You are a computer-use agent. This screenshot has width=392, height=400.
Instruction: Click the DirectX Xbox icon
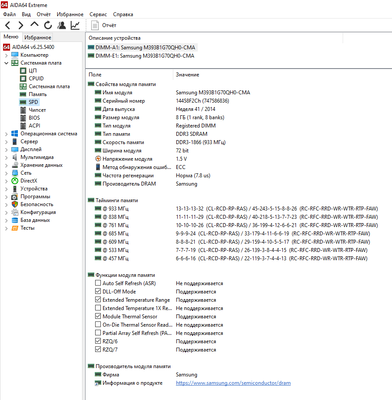15,181
